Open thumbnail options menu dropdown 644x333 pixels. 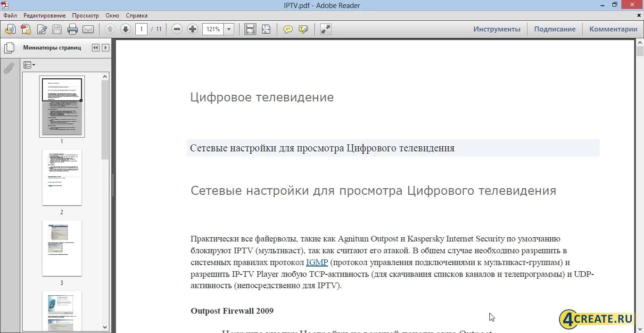(x=29, y=65)
